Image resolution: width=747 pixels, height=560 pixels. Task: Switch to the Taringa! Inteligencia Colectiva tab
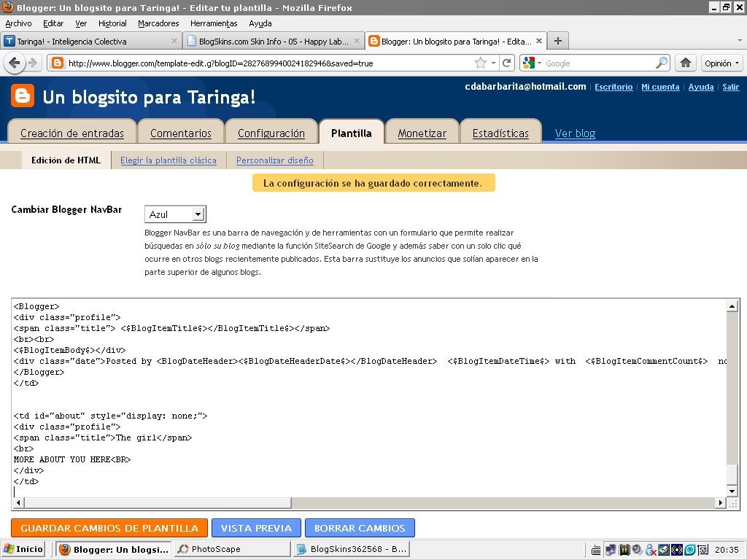pos(91,41)
